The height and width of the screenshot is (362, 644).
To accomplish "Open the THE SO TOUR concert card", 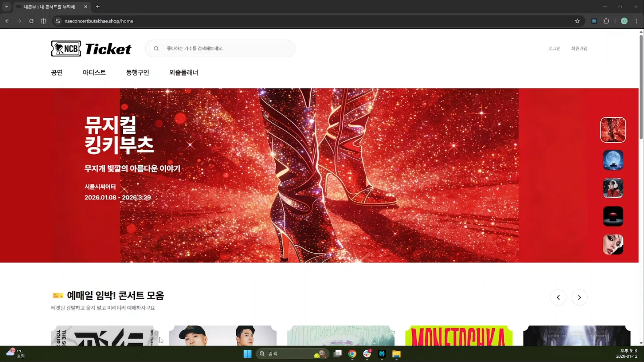I will (105, 336).
